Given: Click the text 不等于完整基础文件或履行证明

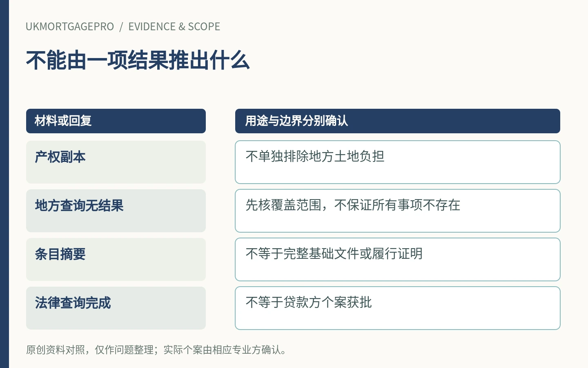Looking at the screenshot, I should [x=334, y=254].
